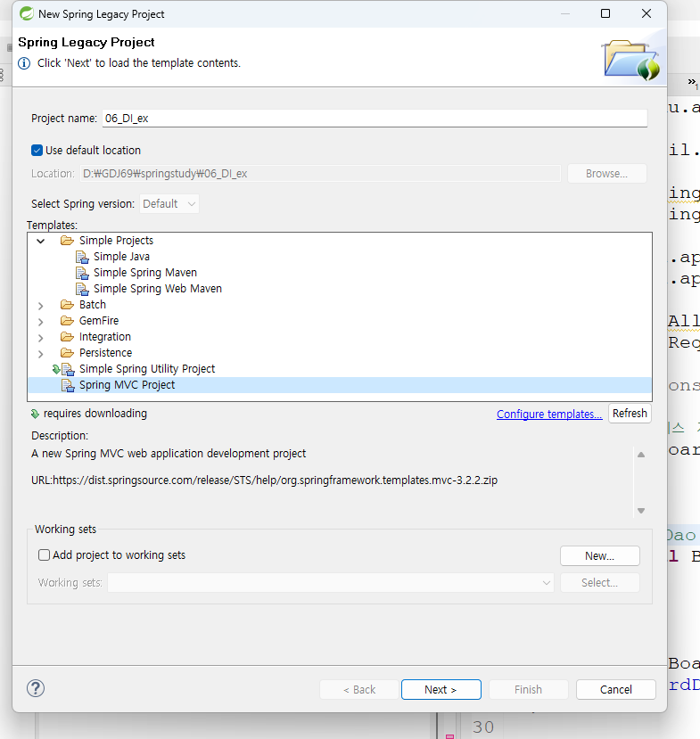Open the Select Spring version dropdown
Image resolution: width=700 pixels, height=739 pixels.
169,203
